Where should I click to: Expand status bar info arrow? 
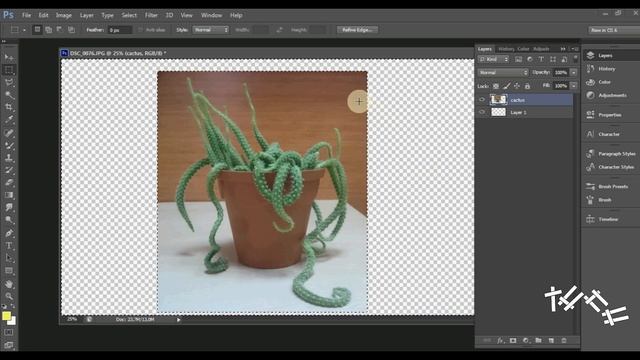(x=178, y=320)
